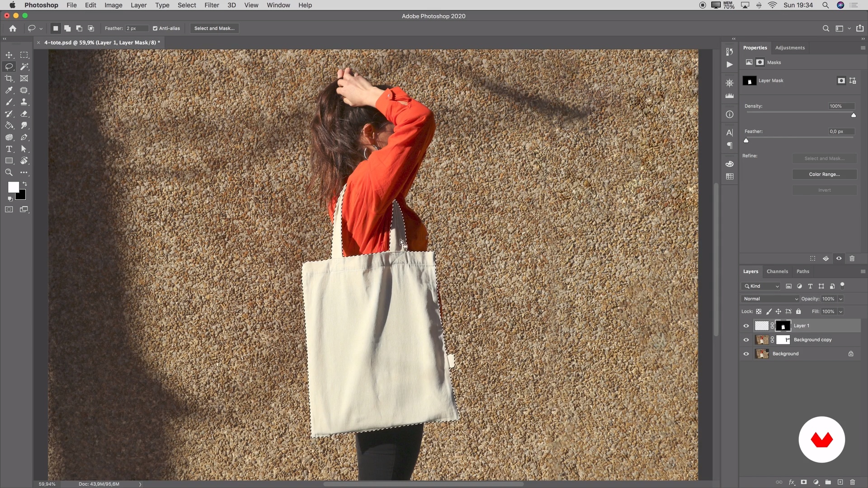The image size is (868, 488).
Task: Click add vector mask button in Properties
Action: tap(853, 80)
